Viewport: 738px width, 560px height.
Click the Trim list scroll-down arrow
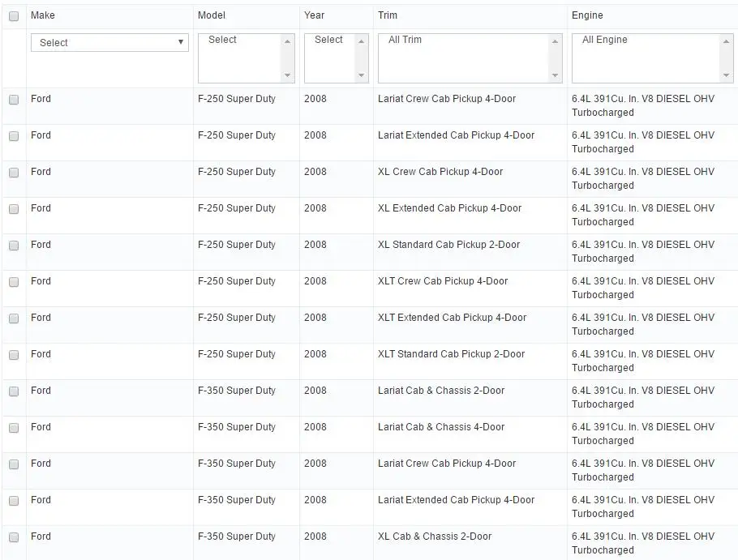[x=555, y=75]
